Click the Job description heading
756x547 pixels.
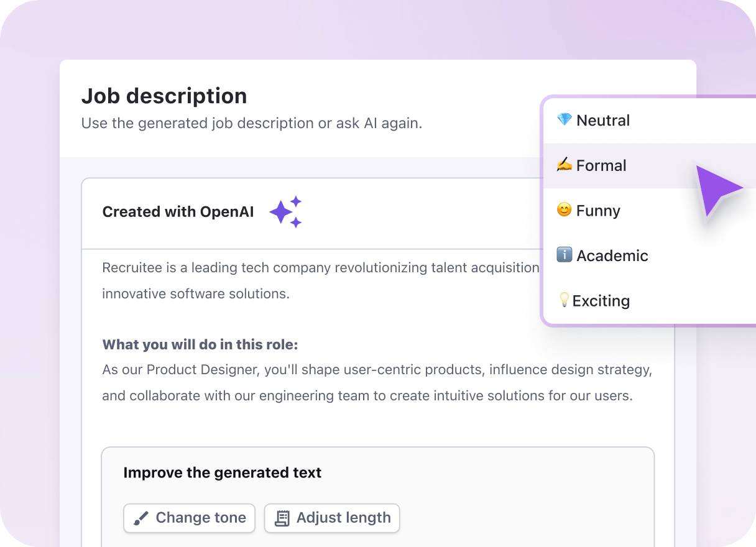(164, 96)
